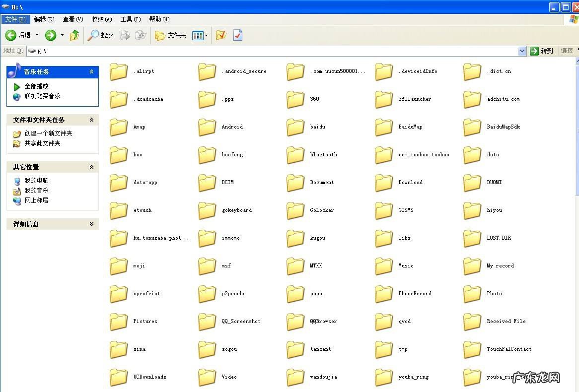Collapse the 音乐任务 panel
579x392 pixels.
(91, 72)
